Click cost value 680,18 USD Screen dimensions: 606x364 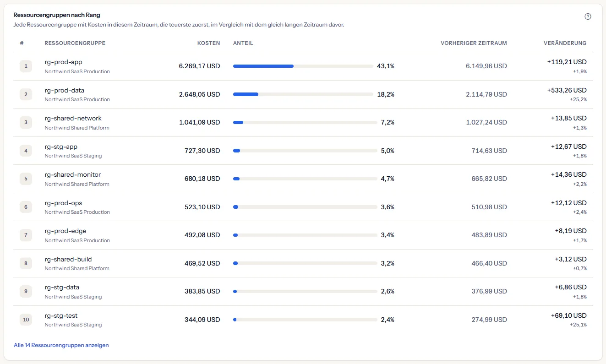click(x=202, y=179)
